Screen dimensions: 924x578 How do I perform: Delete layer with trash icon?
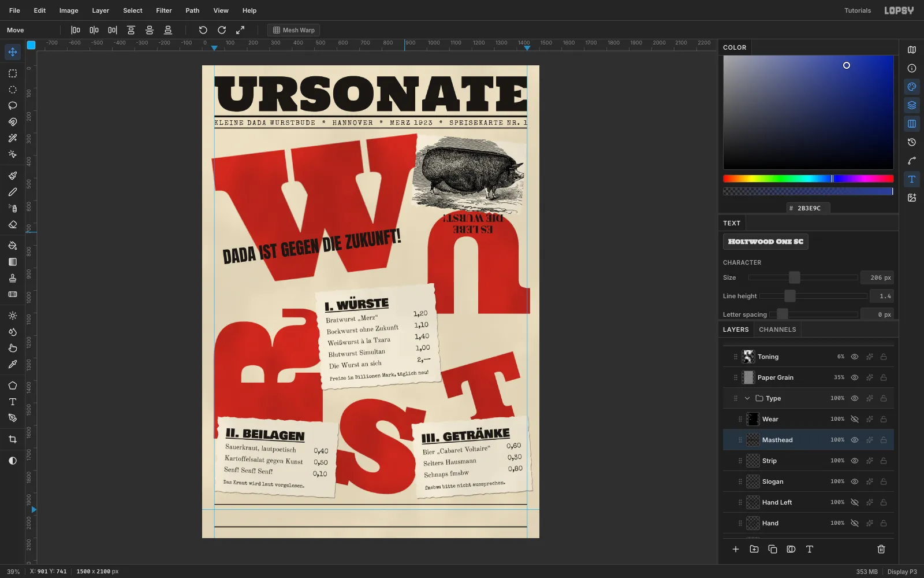click(881, 549)
